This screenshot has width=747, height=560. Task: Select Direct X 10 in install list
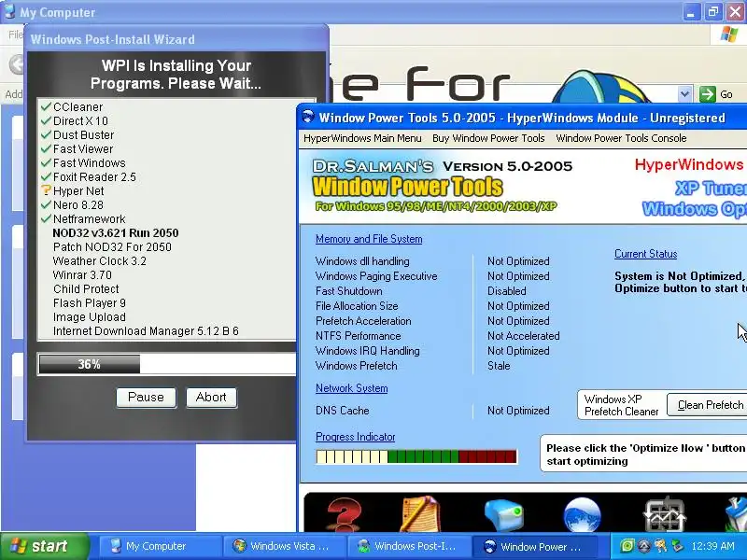coord(80,120)
